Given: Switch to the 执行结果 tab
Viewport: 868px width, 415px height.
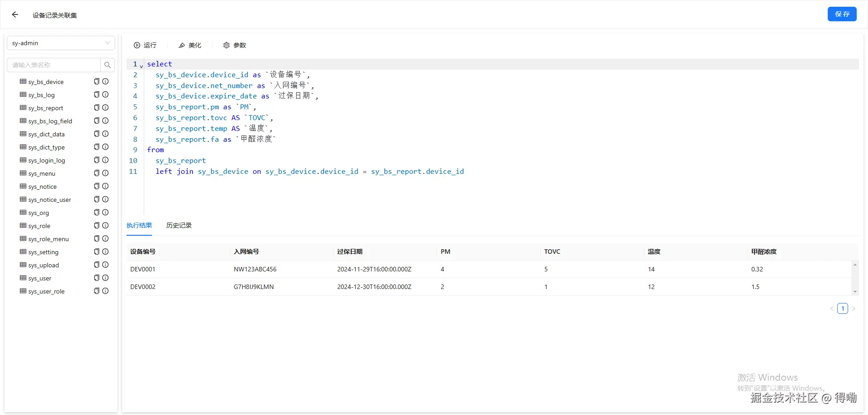Looking at the screenshot, I should pos(139,225).
